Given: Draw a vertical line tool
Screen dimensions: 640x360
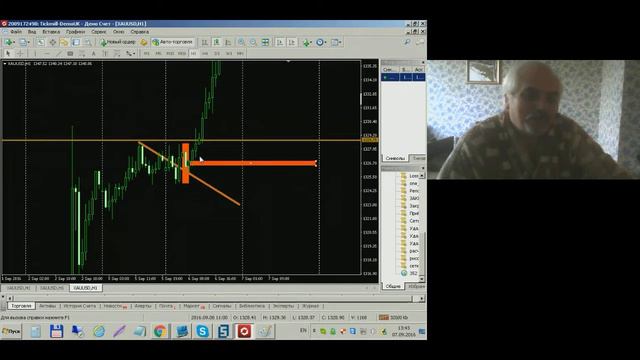Looking at the screenshot, I should 35,53.
